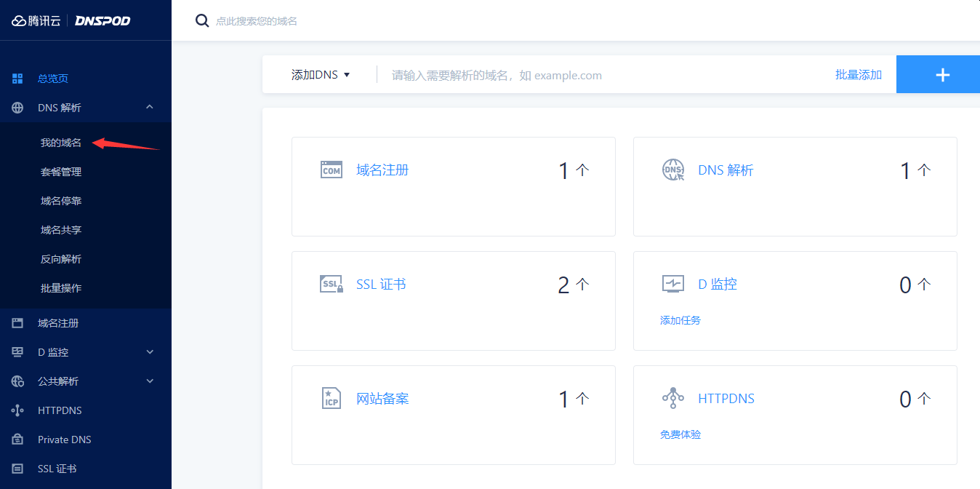The image size is (980, 489).
Task: Click the 免费体验 link
Action: [x=680, y=434]
